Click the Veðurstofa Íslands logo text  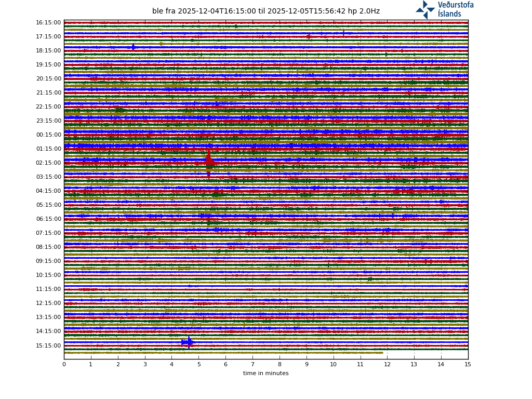pos(455,9)
